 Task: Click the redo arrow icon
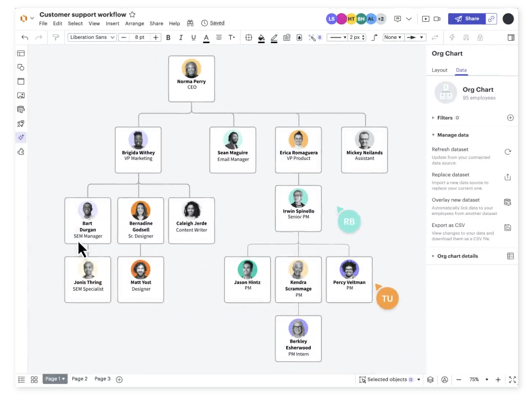[x=39, y=37]
